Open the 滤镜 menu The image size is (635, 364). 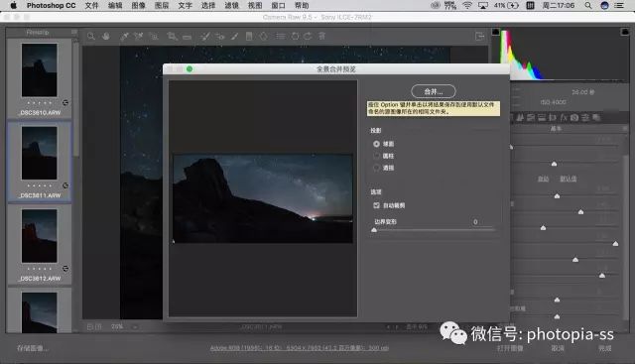231,5
